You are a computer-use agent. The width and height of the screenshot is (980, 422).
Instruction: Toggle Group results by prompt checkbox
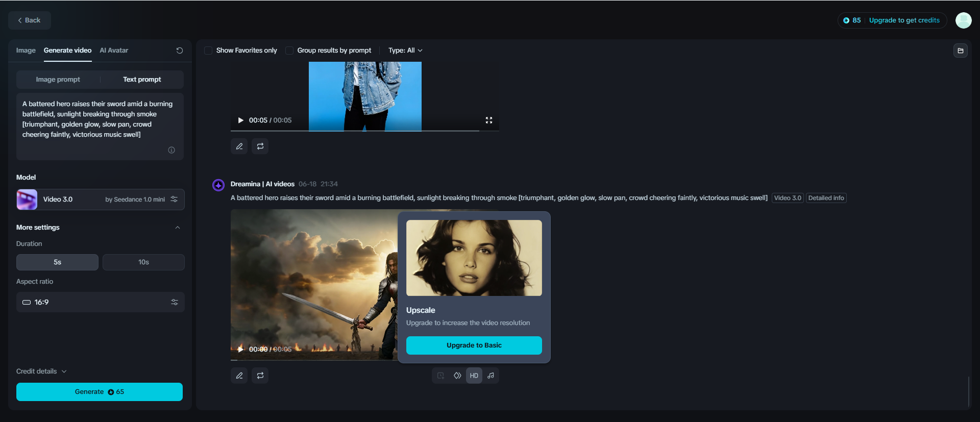289,51
